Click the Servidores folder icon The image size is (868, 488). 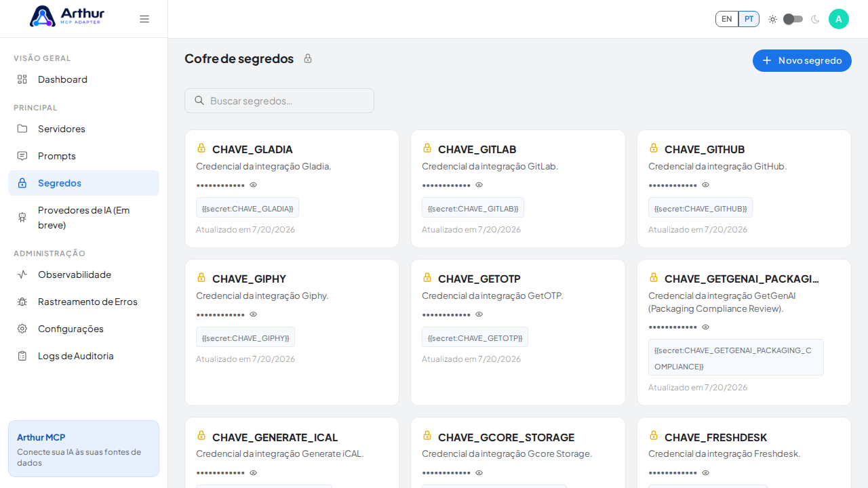22,129
